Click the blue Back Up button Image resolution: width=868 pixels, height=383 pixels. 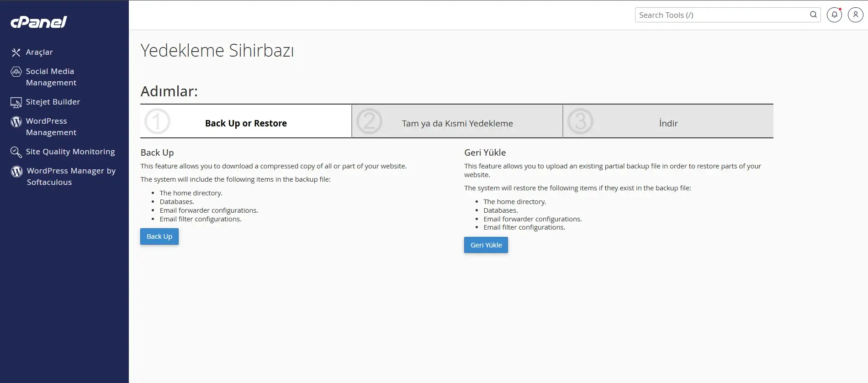click(x=159, y=236)
